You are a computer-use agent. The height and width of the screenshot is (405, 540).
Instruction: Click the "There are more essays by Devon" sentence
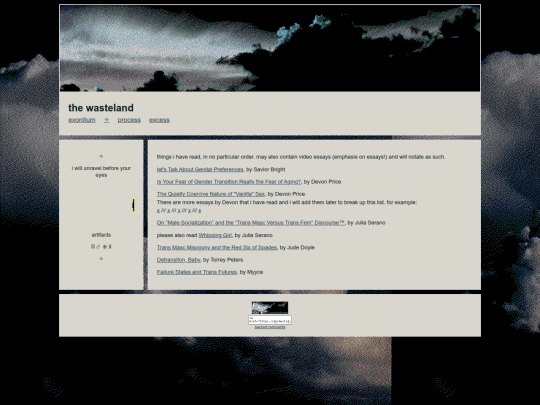287,202
